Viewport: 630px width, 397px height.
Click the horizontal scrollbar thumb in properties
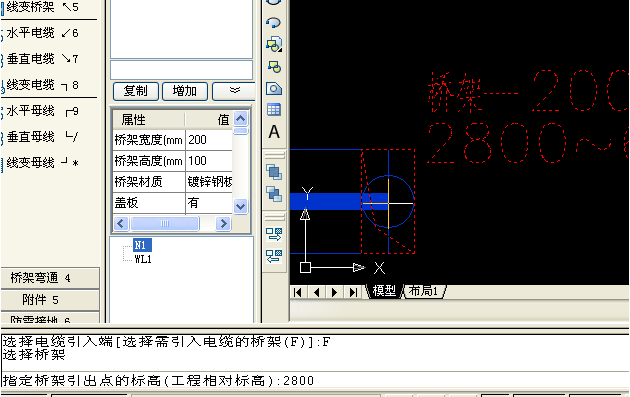tap(165, 223)
